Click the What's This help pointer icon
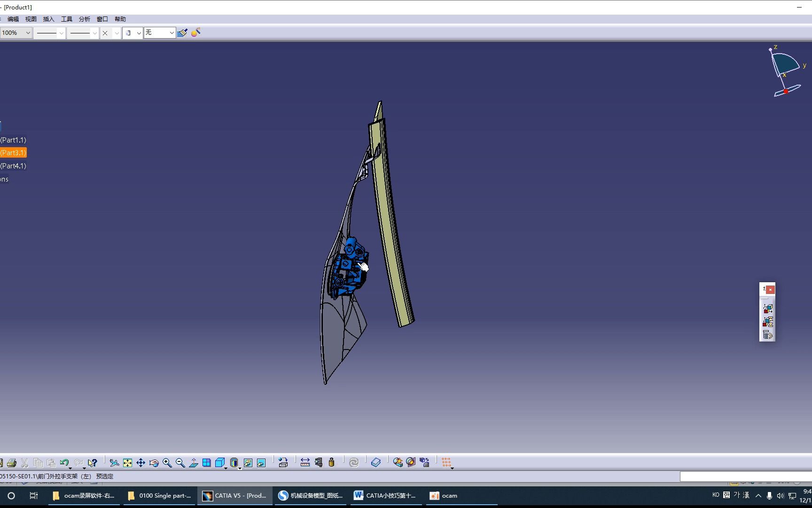The image size is (812, 508). pyautogui.click(x=93, y=463)
